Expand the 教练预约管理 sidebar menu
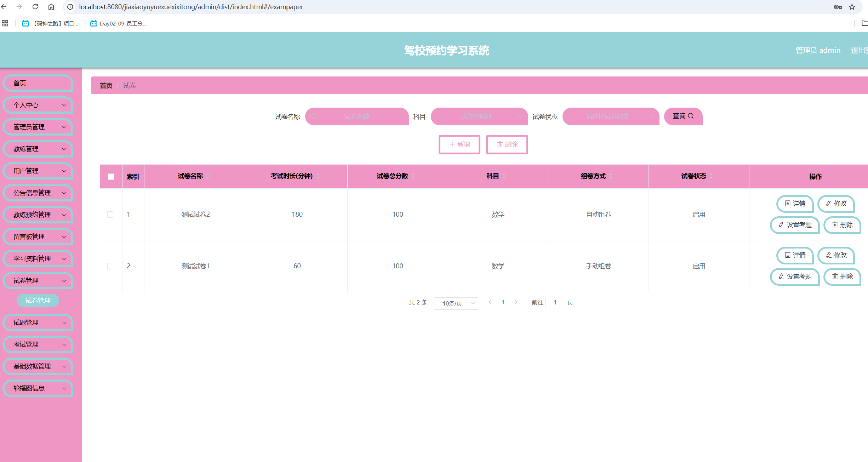This screenshot has height=462, width=868. click(x=38, y=215)
